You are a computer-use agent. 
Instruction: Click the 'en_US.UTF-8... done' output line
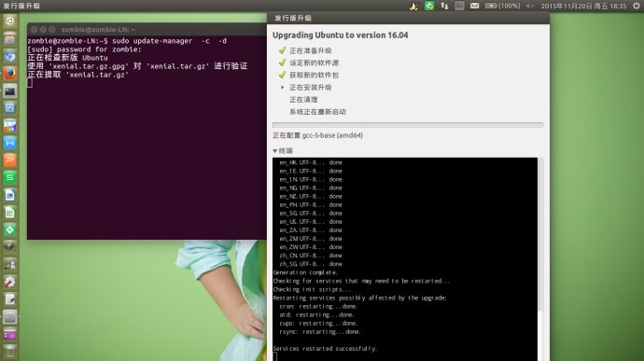[311, 222]
